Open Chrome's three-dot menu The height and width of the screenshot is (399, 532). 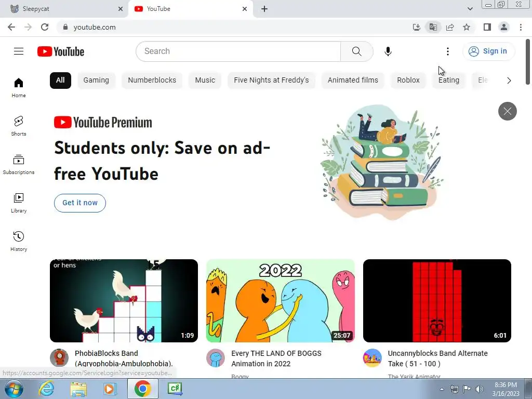[x=521, y=27]
